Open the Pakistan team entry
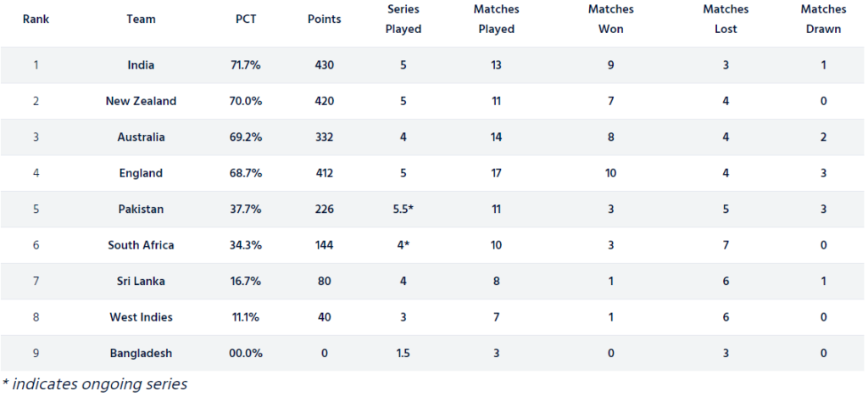This screenshot has height=397, width=868. pos(141,209)
